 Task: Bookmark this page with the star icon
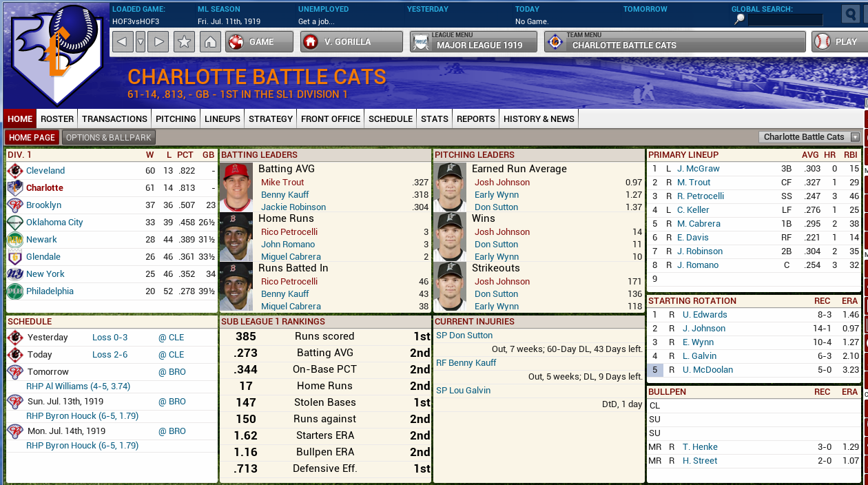(x=184, y=42)
